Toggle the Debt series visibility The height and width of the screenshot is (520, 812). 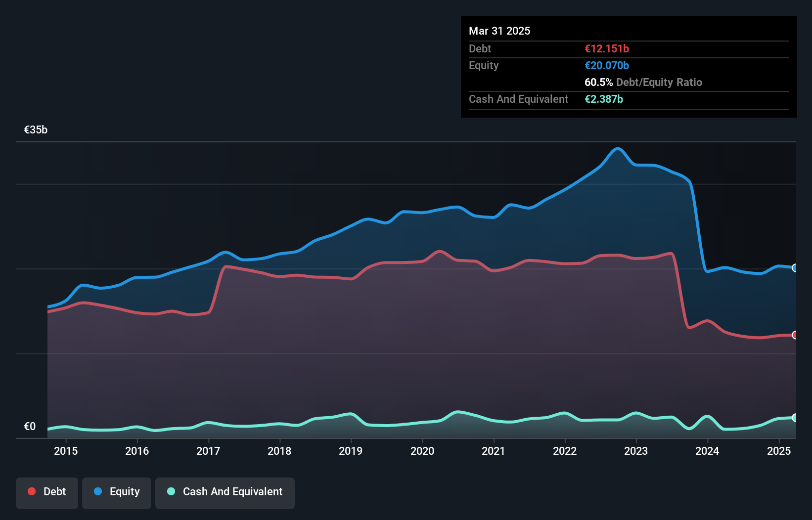(47, 492)
